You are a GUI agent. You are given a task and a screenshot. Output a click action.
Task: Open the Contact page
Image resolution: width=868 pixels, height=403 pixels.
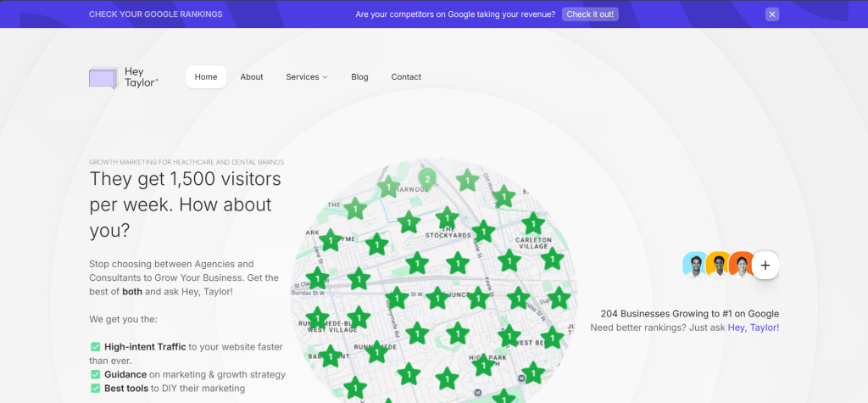click(406, 77)
